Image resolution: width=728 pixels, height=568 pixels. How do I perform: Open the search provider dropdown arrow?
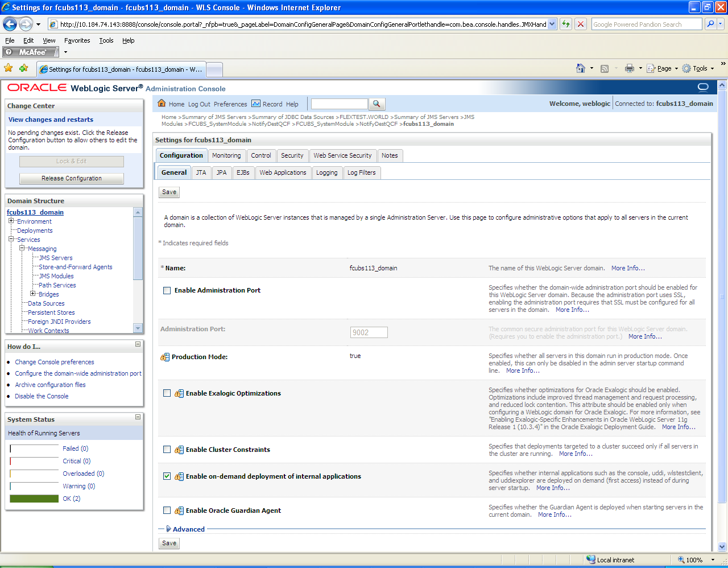721,24
